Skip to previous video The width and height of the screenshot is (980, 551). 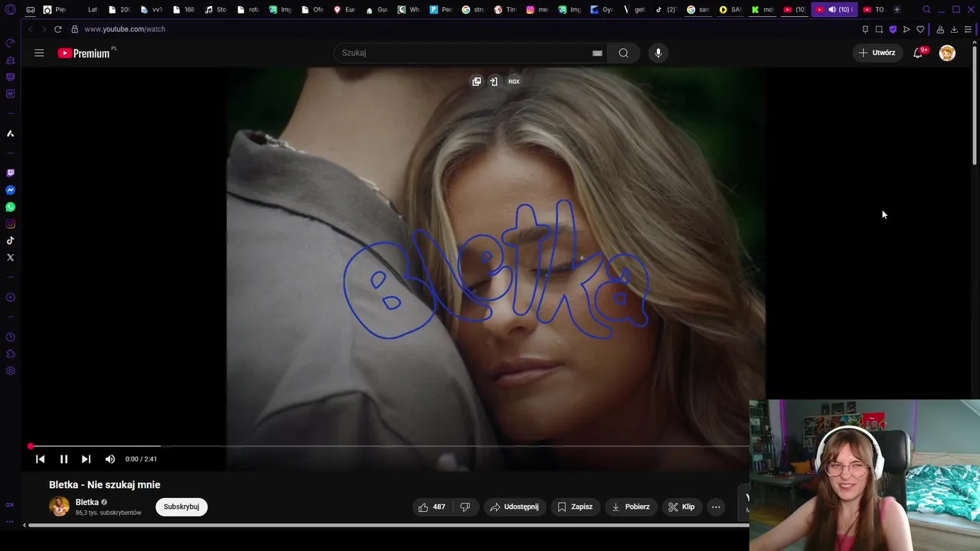tap(40, 459)
